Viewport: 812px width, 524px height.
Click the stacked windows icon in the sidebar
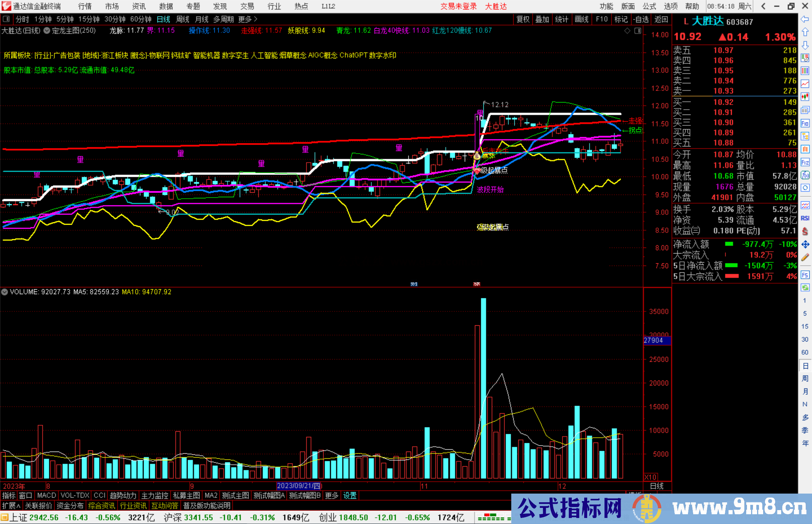[x=805, y=110]
